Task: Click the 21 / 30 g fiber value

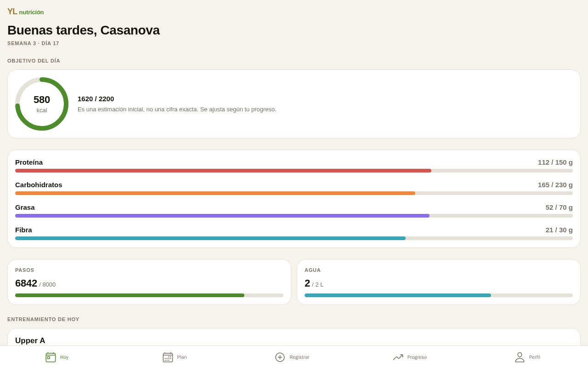Action: click(x=559, y=230)
